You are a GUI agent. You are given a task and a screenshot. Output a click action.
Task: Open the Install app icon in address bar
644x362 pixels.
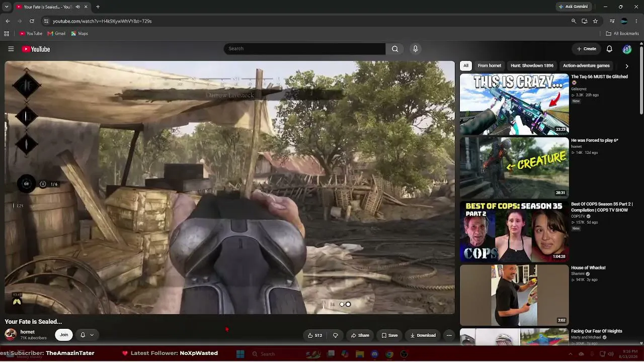pyautogui.click(x=584, y=21)
